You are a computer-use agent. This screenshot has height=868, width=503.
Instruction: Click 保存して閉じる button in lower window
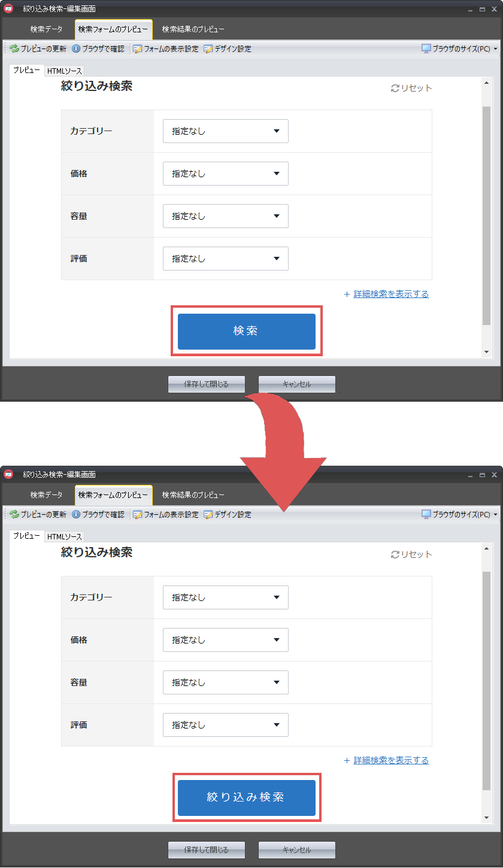coord(207,849)
